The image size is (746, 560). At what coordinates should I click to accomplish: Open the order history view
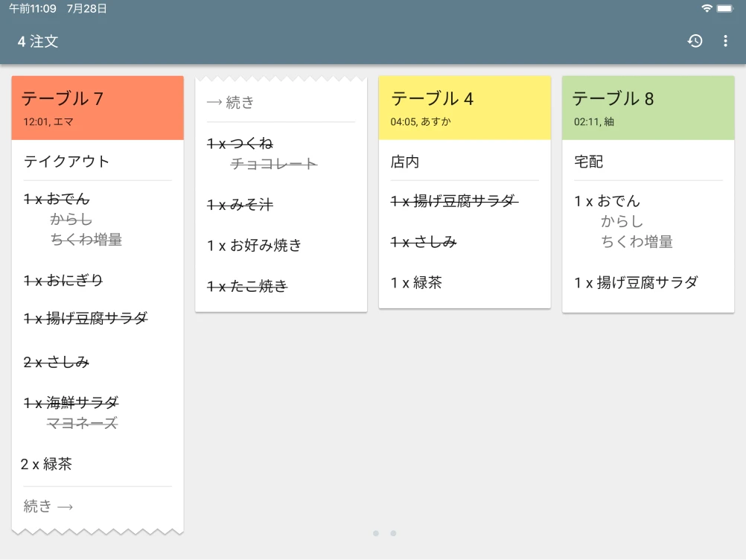695,42
